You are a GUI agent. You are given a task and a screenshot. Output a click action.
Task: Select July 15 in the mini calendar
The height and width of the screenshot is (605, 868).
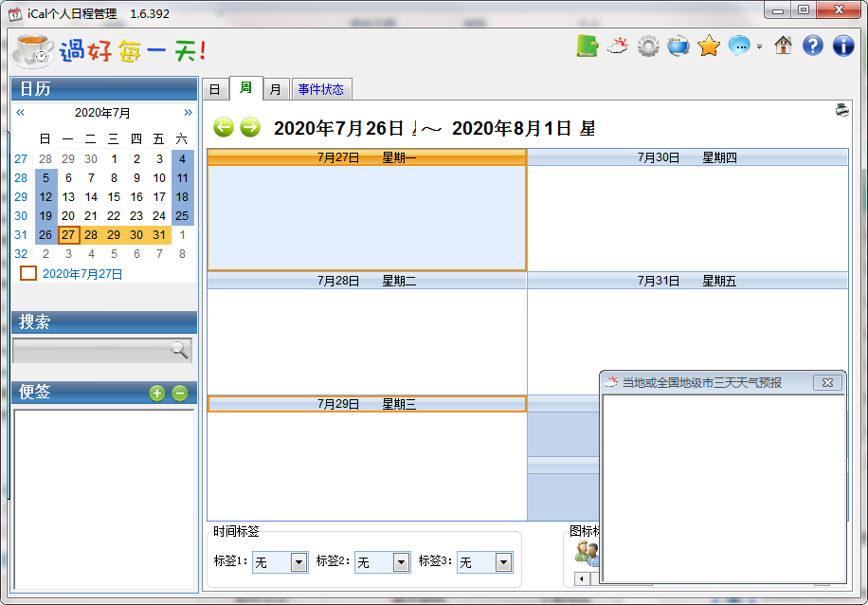point(114,197)
